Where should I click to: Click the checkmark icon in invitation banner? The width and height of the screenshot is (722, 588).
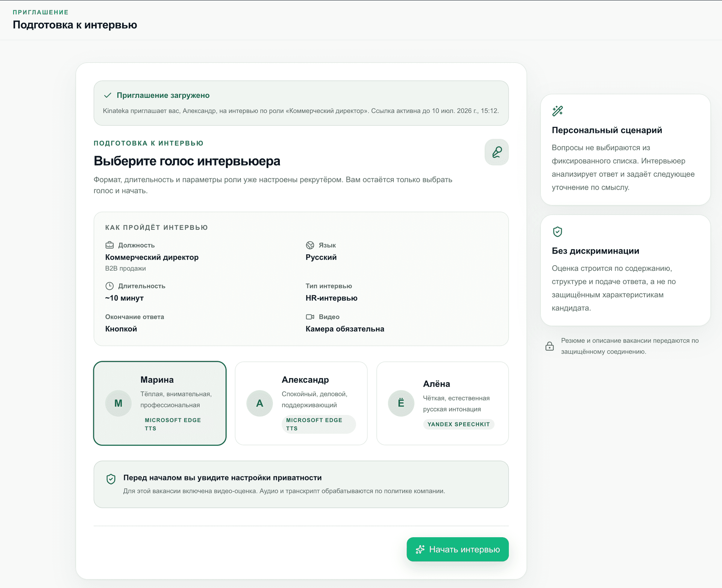[x=108, y=95]
